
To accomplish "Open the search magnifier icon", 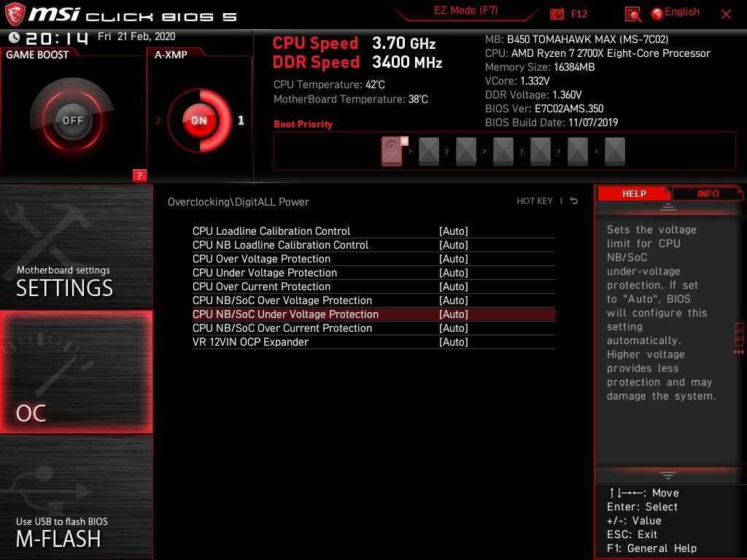I will [x=632, y=15].
